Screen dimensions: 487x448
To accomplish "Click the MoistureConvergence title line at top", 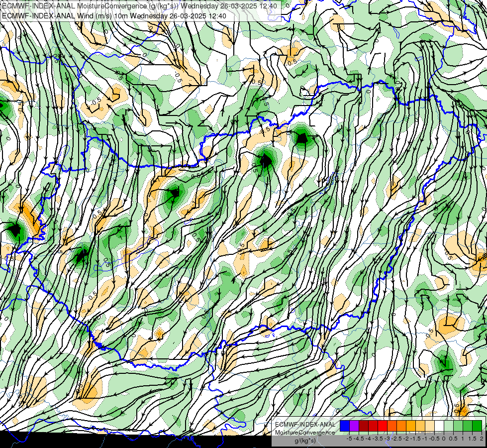I will [x=139, y=6].
